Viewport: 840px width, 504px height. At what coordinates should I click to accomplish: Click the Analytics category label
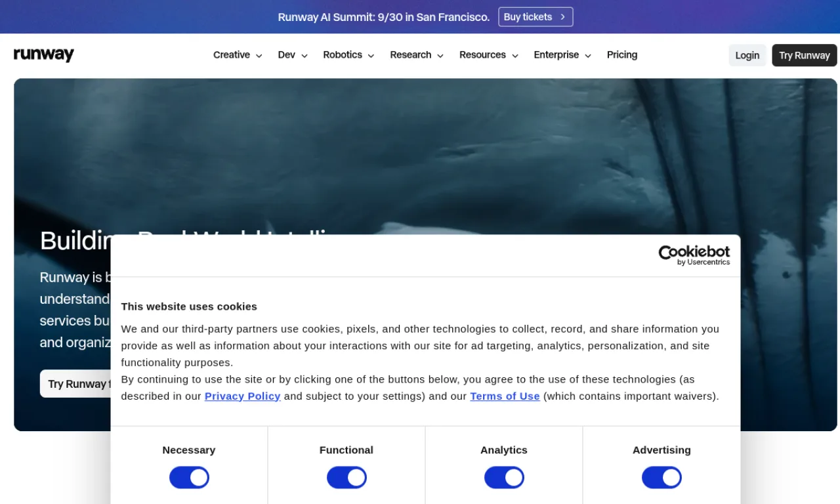(504, 450)
